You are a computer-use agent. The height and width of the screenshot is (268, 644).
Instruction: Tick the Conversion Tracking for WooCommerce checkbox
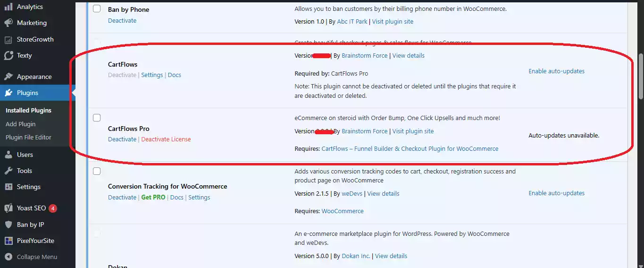click(x=97, y=171)
